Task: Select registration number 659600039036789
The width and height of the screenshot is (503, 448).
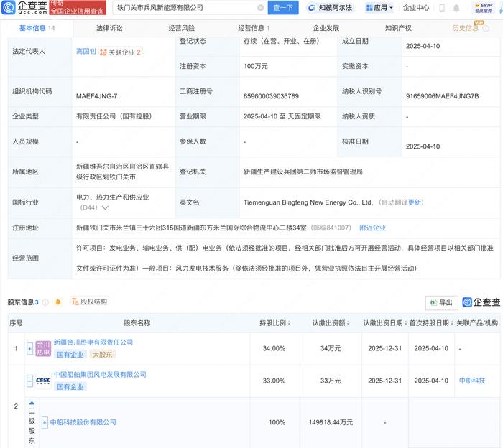Action: [x=271, y=96]
